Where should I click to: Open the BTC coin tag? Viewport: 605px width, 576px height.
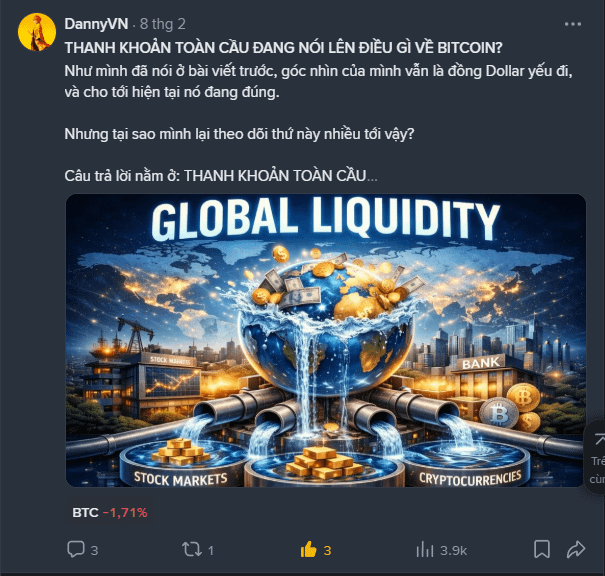pyautogui.click(x=85, y=513)
